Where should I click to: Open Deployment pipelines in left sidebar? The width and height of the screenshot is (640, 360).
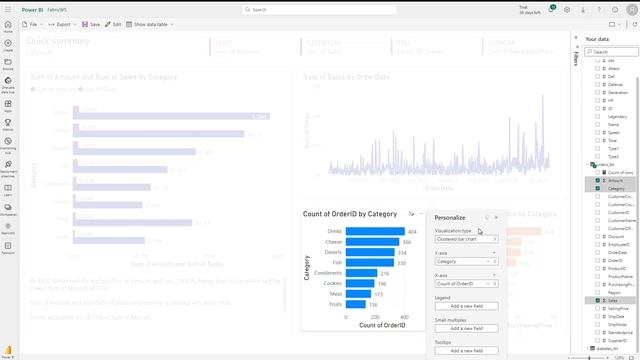coord(8,169)
